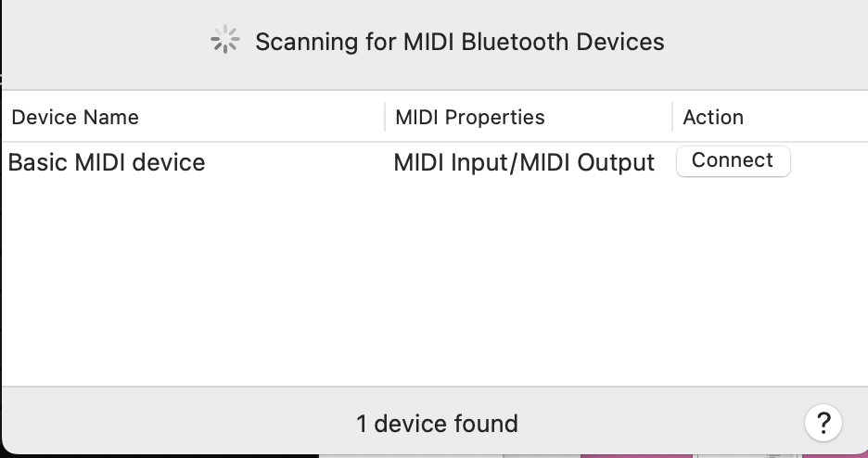Click the Scanning for MIDI Bluetooth Devices title
The width and height of the screenshot is (868, 458).
pyautogui.click(x=459, y=42)
